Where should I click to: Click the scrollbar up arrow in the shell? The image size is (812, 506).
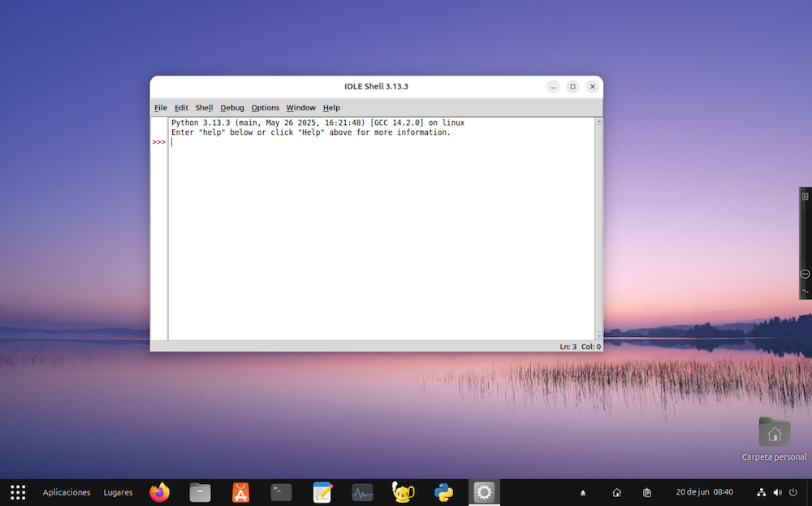pos(599,122)
